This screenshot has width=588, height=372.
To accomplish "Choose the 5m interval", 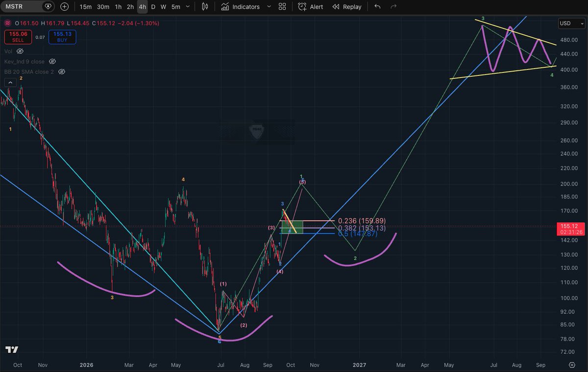I will [x=175, y=7].
